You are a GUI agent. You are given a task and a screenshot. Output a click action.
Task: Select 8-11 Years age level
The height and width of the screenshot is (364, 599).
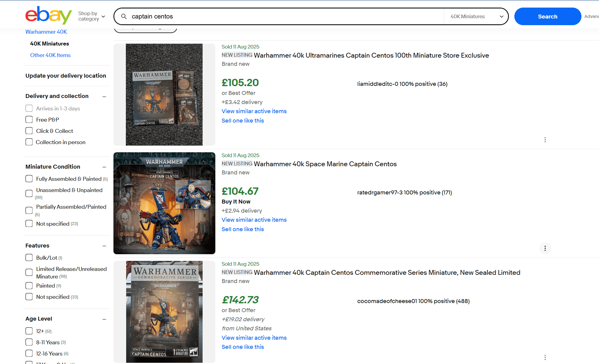pos(29,342)
